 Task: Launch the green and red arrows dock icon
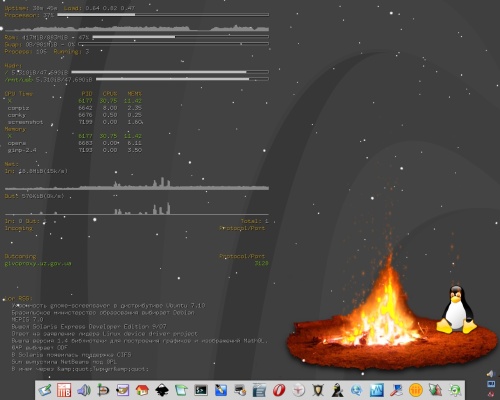(x=435, y=390)
